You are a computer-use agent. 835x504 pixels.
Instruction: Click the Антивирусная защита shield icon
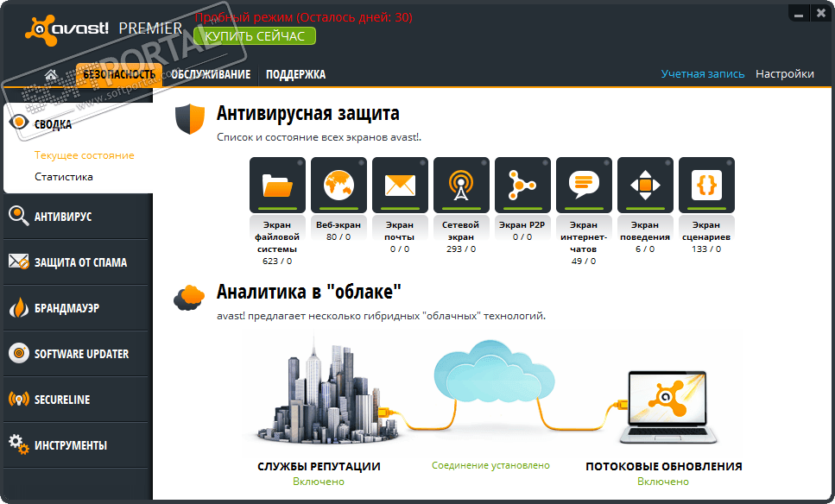(190, 119)
